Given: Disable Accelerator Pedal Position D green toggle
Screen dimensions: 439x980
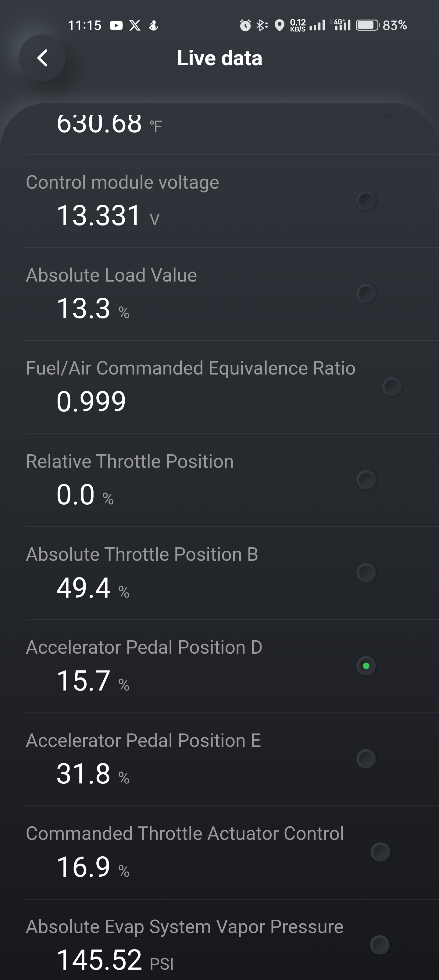Looking at the screenshot, I should [366, 666].
